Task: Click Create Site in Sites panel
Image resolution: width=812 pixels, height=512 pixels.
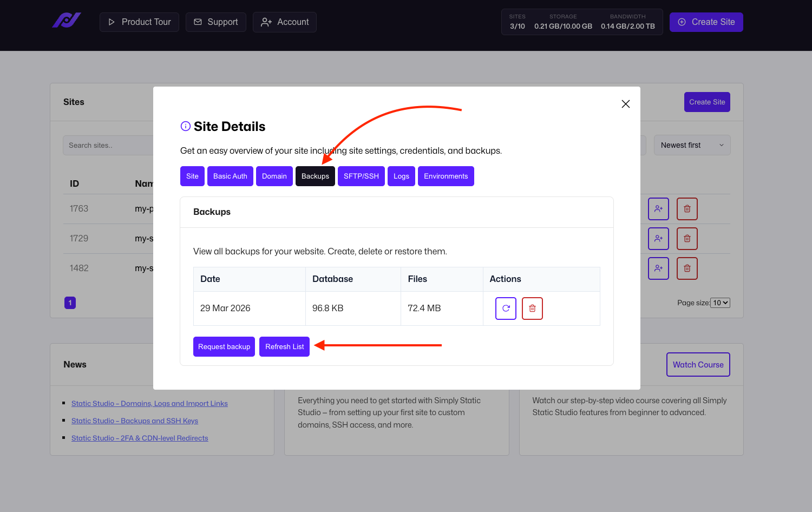Action: (707, 102)
